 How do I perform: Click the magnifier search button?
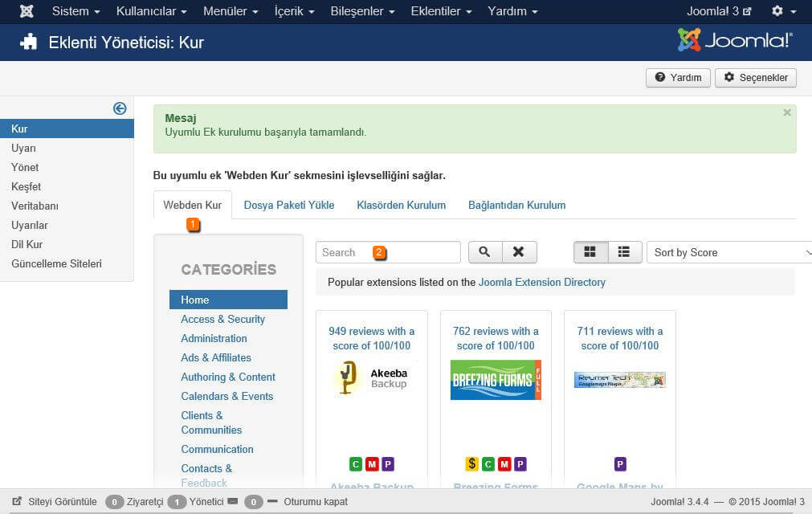click(484, 252)
